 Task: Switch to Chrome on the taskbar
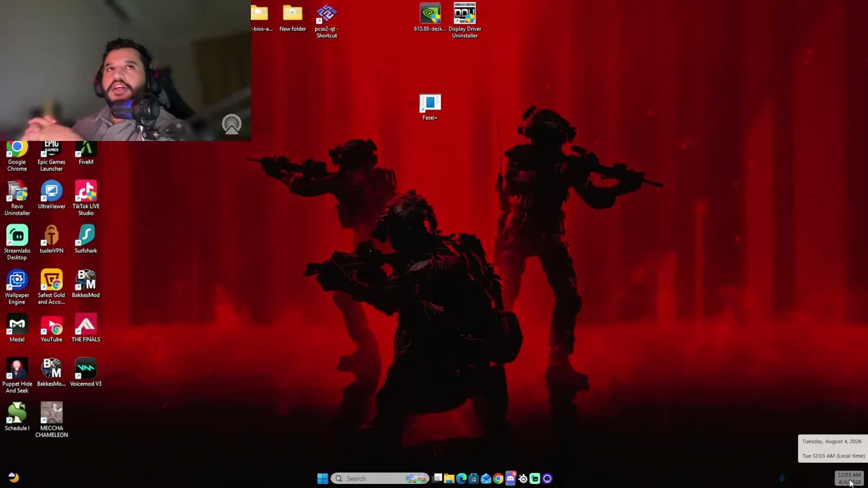pos(498,479)
